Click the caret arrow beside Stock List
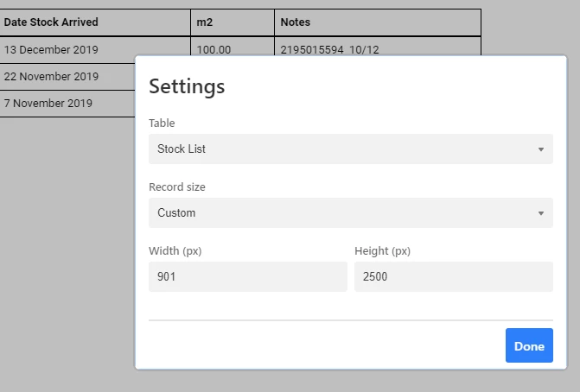The width and height of the screenshot is (580, 392). click(541, 149)
